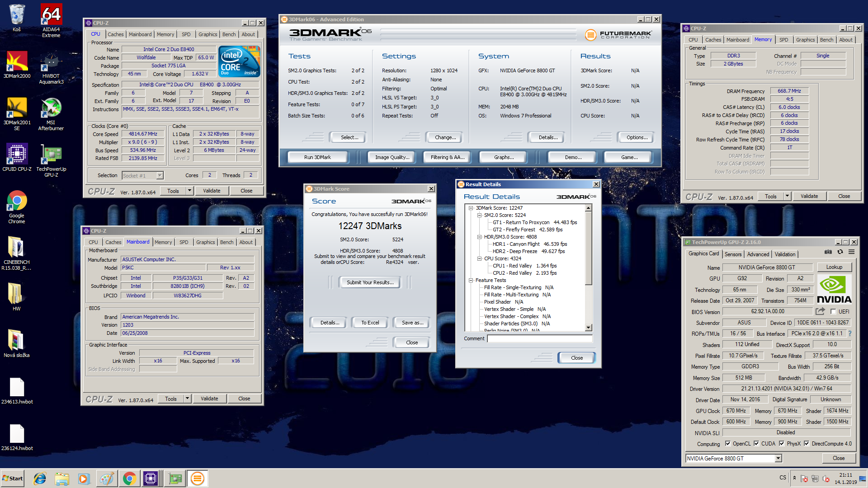The width and height of the screenshot is (868, 488).
Task: Toggle CUDA checkbox in GPU-Z
Action: coord(756,443)
